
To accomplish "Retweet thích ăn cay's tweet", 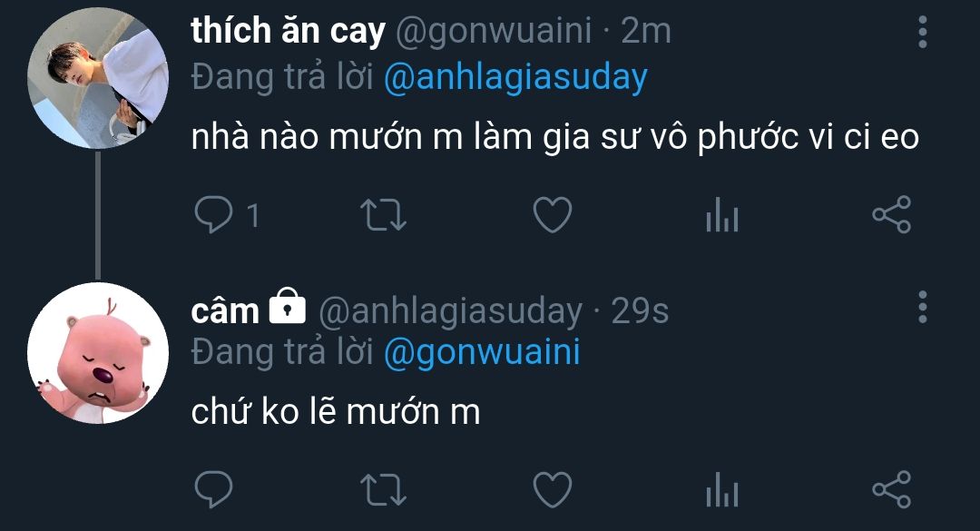I will click(x=383, y=215).
